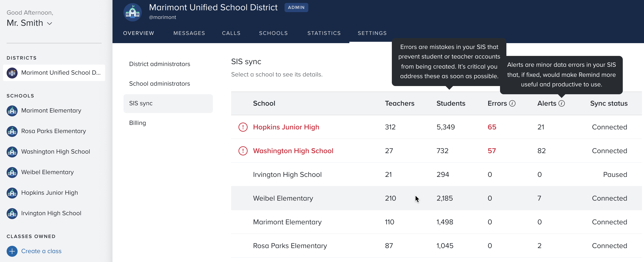
Task: Open the Statistics tab
Action: tap(324, 33)
